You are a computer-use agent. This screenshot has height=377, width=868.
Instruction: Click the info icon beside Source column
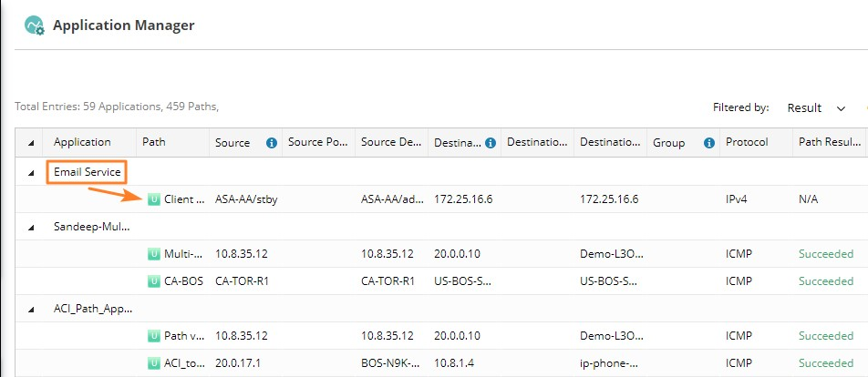point(271,143)
